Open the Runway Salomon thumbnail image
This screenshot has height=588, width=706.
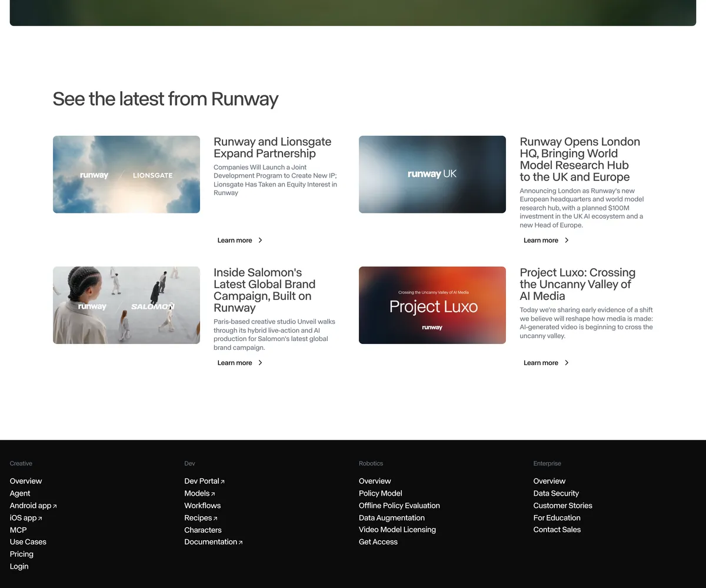tap(126, 305)
